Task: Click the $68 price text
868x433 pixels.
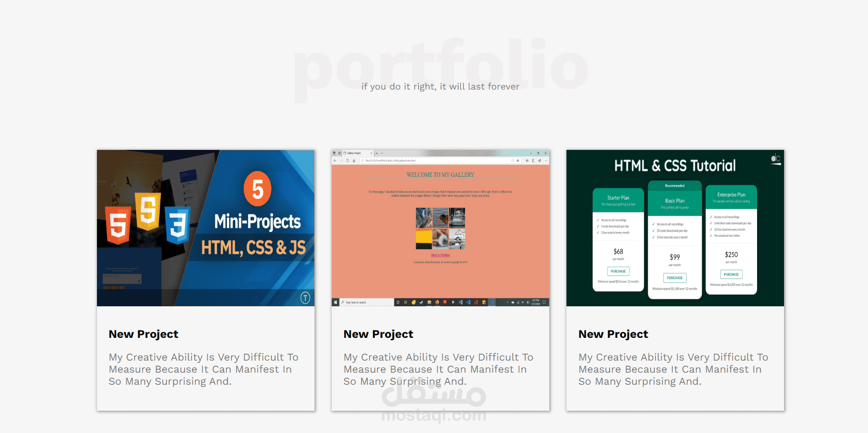Action: (x=618, y=252)
